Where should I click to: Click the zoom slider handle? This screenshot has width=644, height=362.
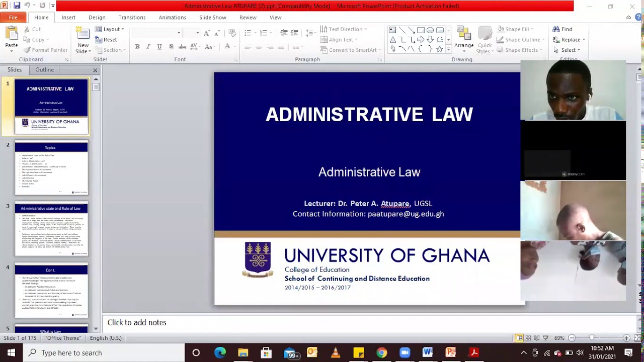coord(592,338)
